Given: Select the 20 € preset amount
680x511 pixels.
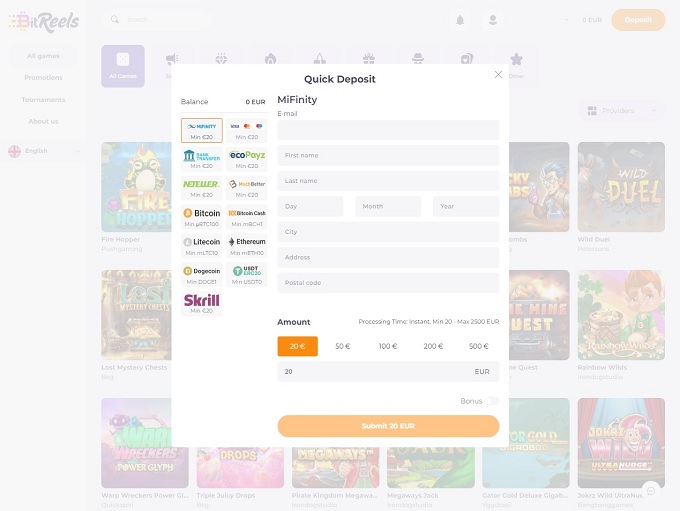Looking at the screenshot, I should (x=297, y=346).
